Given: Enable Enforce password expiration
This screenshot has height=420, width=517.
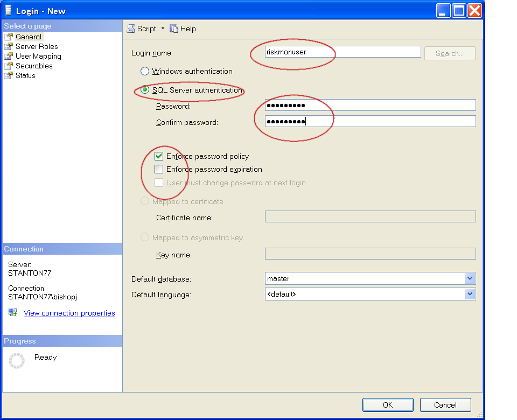Looking at the screenshot, I should [158, 169].
